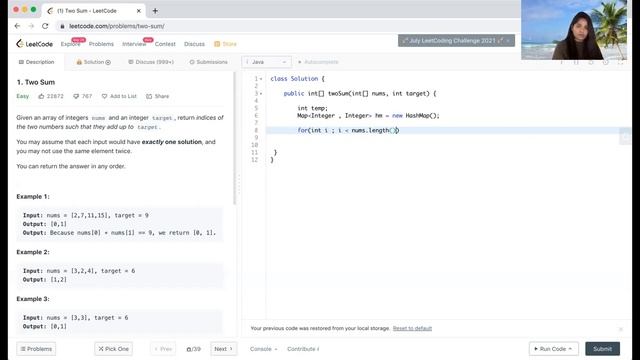Image resolution: width=640 pixels, height=360 pixels.
Task: Click the 'Example 2:' heading
Action: [33, 252]
